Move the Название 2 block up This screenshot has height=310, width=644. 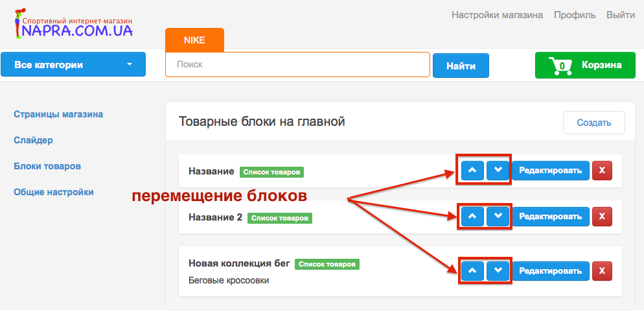tap(473, 216)
